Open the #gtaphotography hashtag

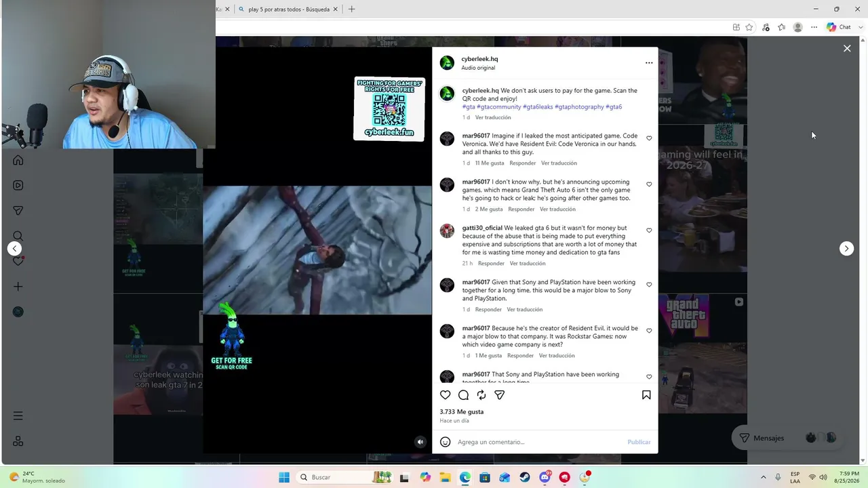579,107
